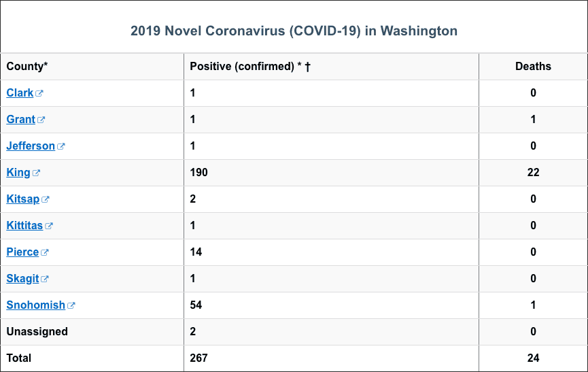Click external-link icon beside Jefferson
The width and height of the screenshot is (588, 372).
61,146
